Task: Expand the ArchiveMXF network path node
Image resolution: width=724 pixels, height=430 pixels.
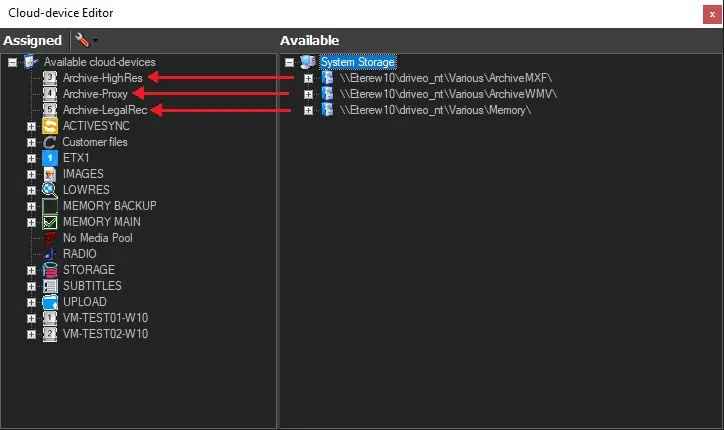Action: coord(309,78)
